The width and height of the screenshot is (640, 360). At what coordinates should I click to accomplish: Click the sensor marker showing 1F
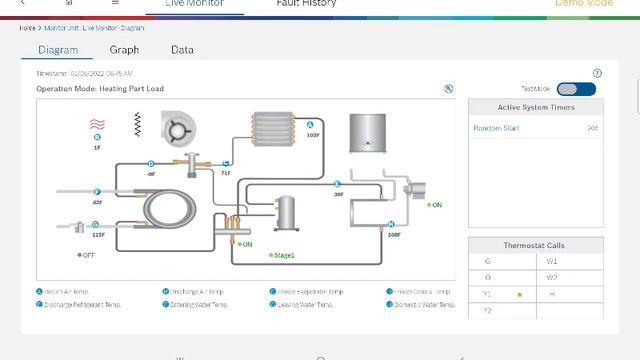pyautogui.click(x=97, y=137)
